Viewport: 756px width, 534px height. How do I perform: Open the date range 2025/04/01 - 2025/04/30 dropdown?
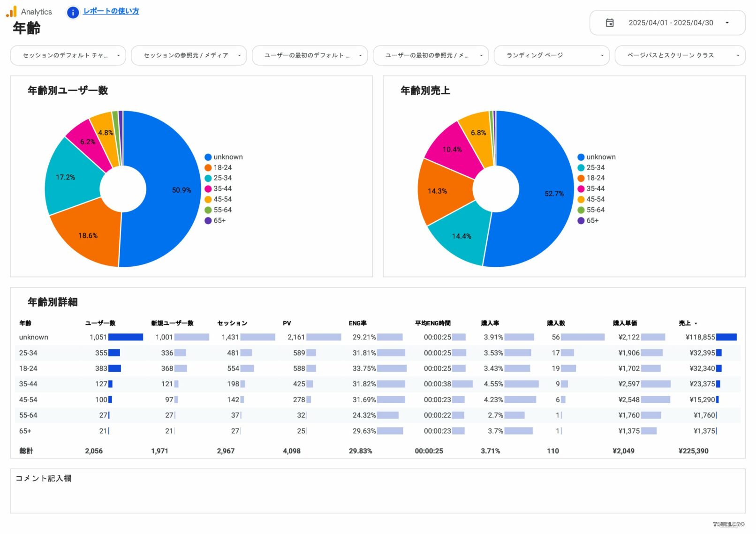(670, 23)
